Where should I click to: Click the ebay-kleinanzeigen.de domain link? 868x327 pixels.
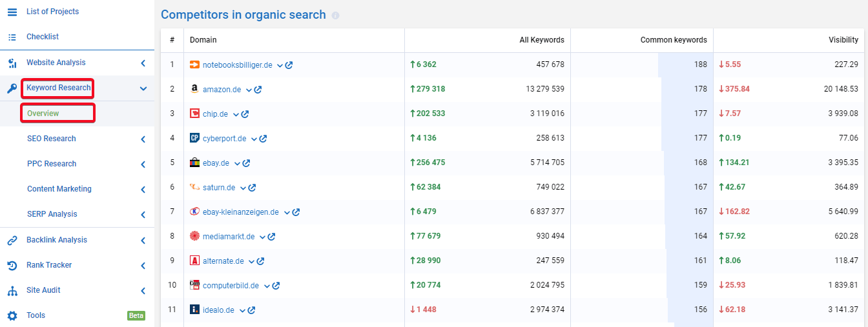click(241, 212)
